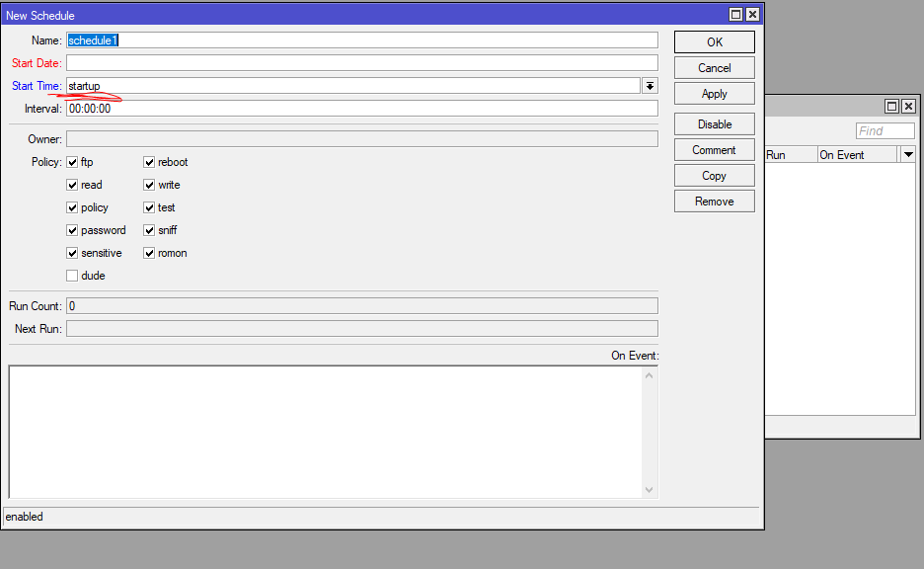Click the Remove button
The image size is (924, 569).
tap(714, 202)
